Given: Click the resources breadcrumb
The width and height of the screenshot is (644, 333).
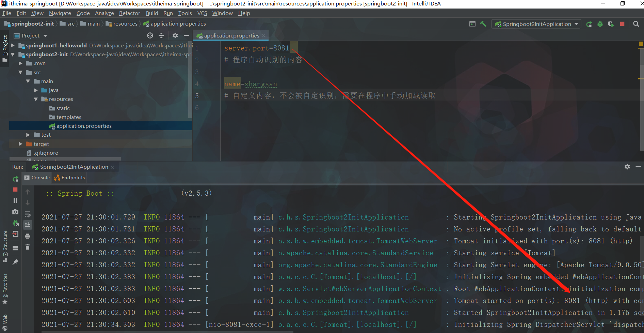Looking at the screenshot, I should click(122, 24).
